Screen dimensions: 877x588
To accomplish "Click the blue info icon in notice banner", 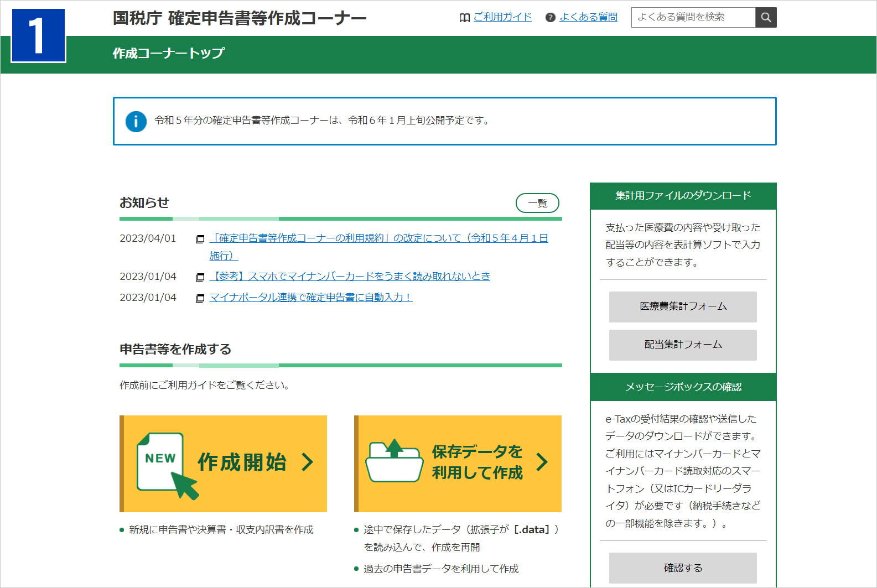I will point(136,121).
